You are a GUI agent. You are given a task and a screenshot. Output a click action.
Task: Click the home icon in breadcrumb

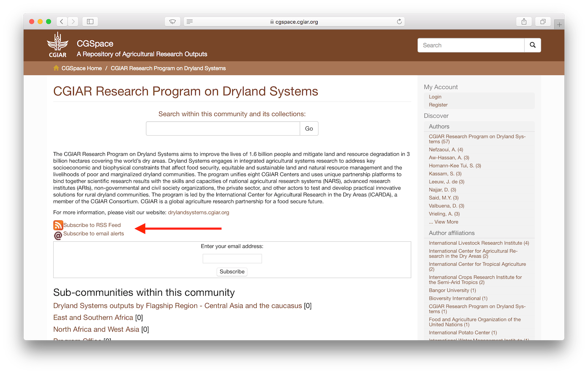click(x=56, y=68)
